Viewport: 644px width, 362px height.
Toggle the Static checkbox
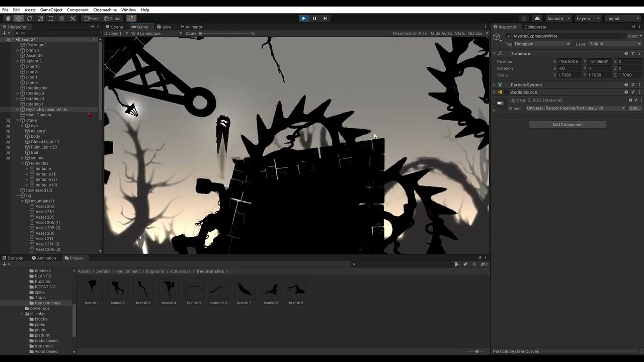624,36
